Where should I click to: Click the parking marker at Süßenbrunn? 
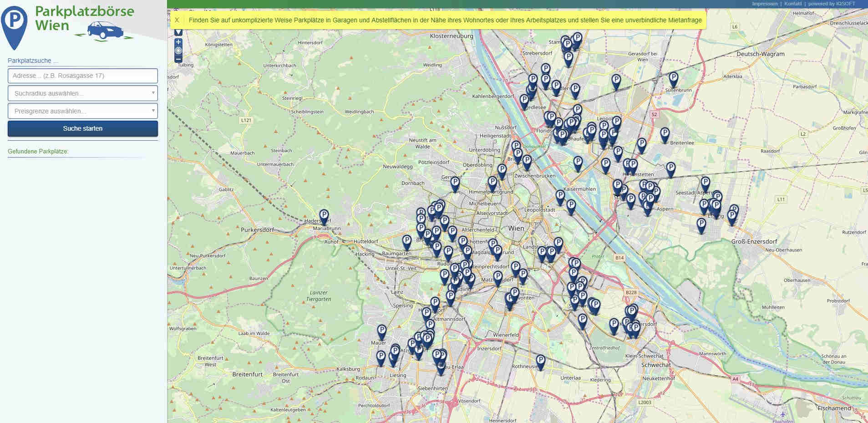coord(673,78)
